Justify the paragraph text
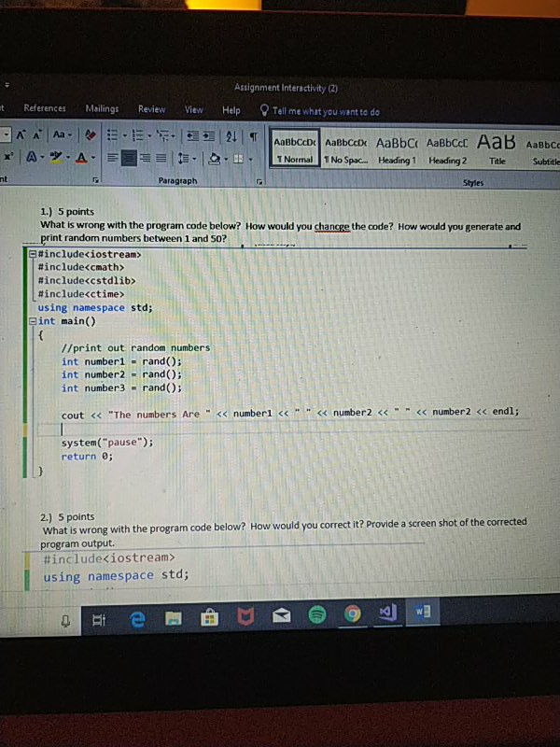The height and width of the screenshot is (747, 560). click(161, 158)
